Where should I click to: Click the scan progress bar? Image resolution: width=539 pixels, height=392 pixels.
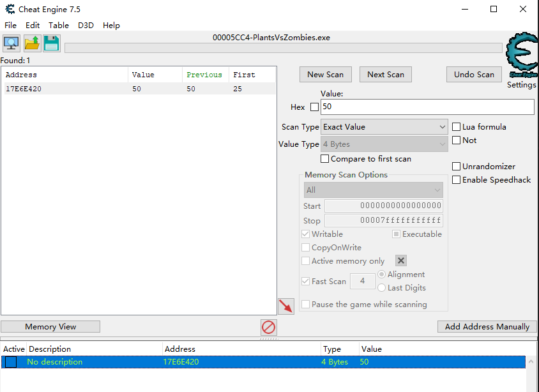point(284,48)
